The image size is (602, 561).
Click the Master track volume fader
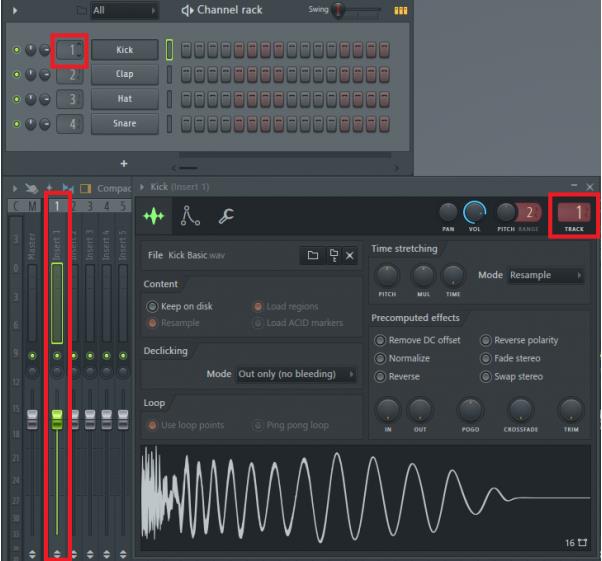(32, 419)
